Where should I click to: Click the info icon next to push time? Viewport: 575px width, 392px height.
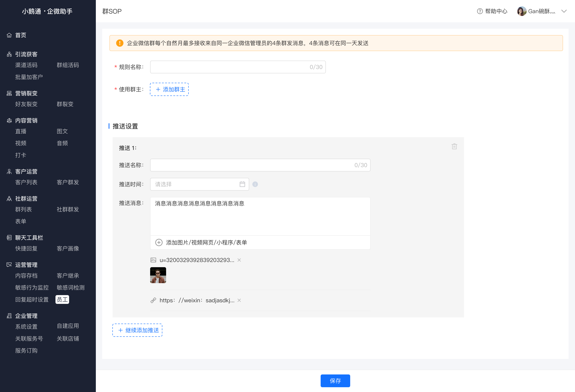pos(255,184)
